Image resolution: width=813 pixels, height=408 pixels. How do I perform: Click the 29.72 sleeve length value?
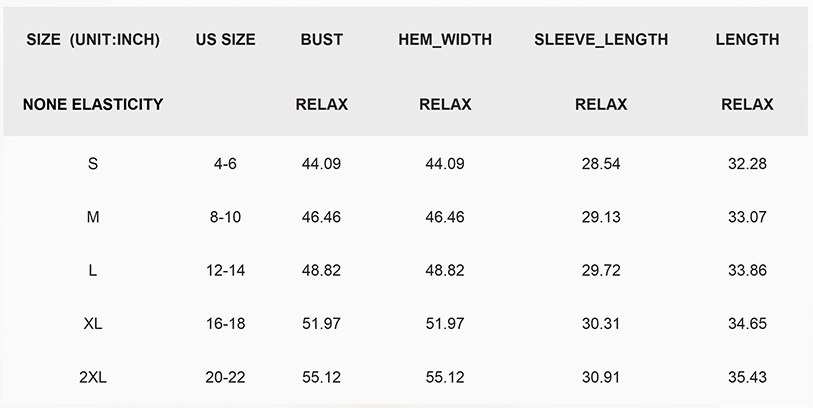point(601,270)
